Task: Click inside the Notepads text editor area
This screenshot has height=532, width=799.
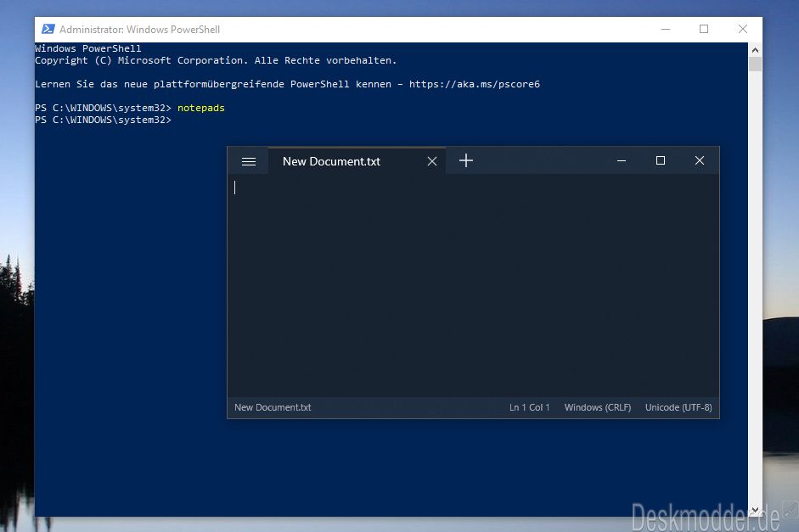Action: click(x=474, y=286)
